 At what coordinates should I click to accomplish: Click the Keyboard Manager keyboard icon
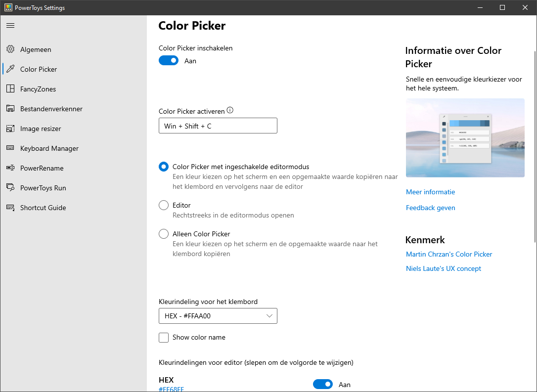(x=10, y=148)
